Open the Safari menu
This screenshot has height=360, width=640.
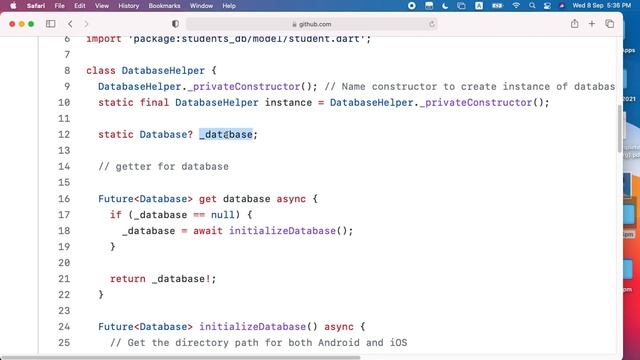36,6
